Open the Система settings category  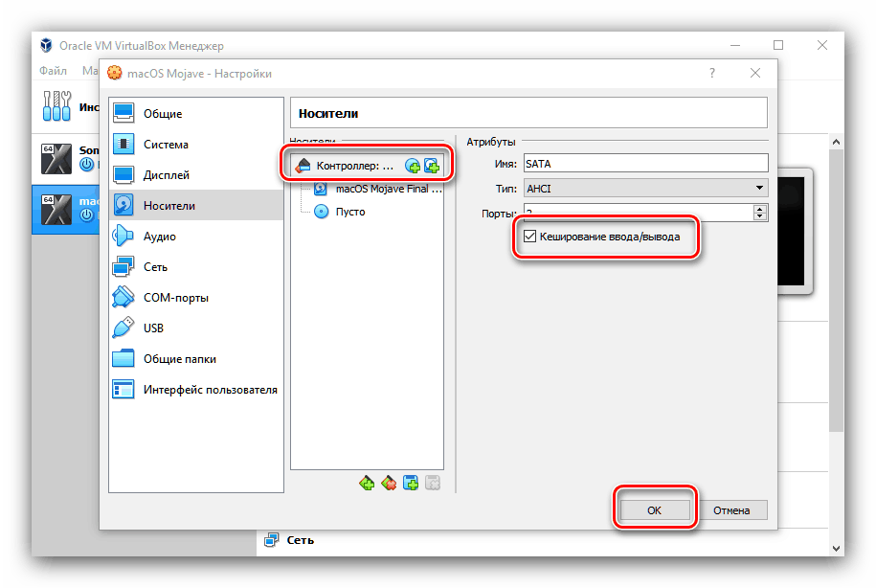[196, 145]
